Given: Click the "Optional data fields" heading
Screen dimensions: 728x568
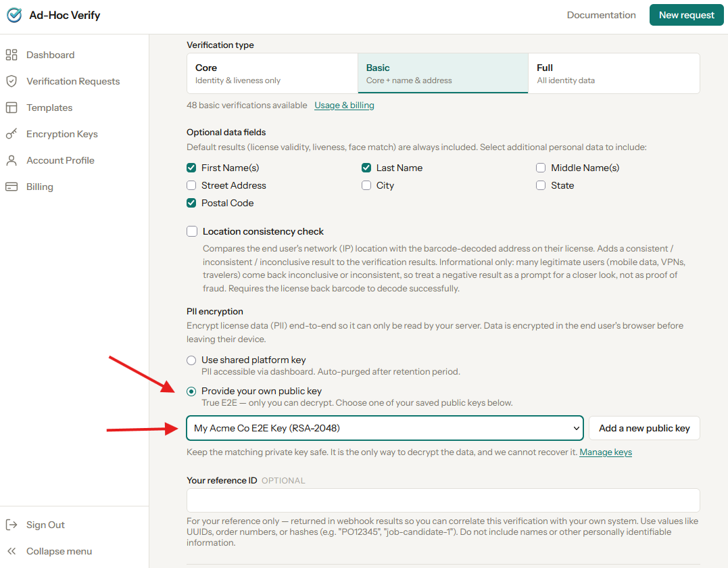Looking at the screenshot, I should click(226, 132).
